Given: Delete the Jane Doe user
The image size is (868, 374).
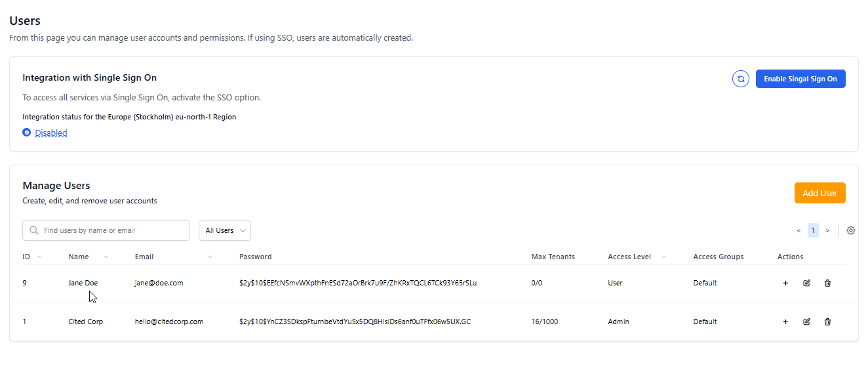Looking at the screenshot, I should [827, 283].
